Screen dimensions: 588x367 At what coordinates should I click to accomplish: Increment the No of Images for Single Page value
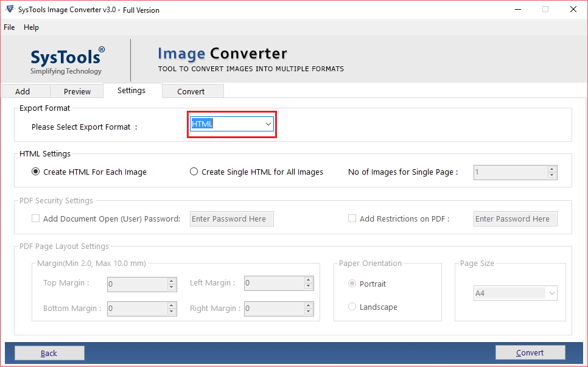(552, 169)
